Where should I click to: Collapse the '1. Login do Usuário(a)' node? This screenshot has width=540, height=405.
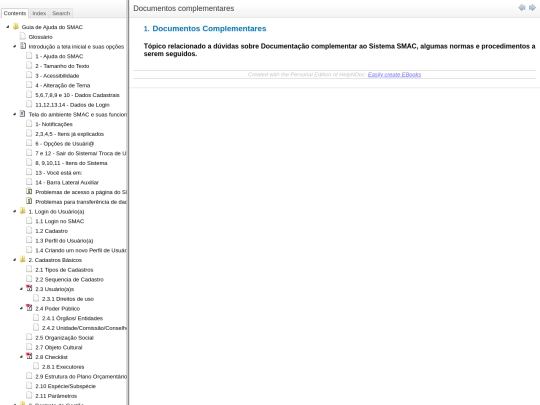point(14,211)
